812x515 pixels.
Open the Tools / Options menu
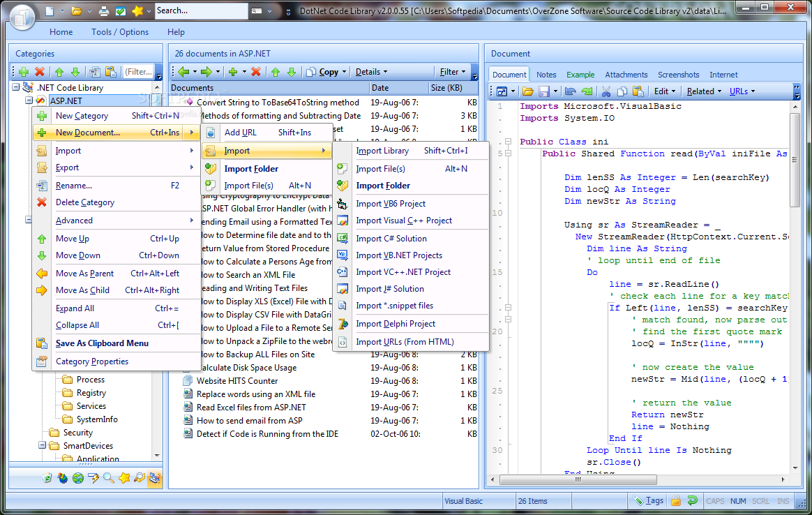click(120, 32)
